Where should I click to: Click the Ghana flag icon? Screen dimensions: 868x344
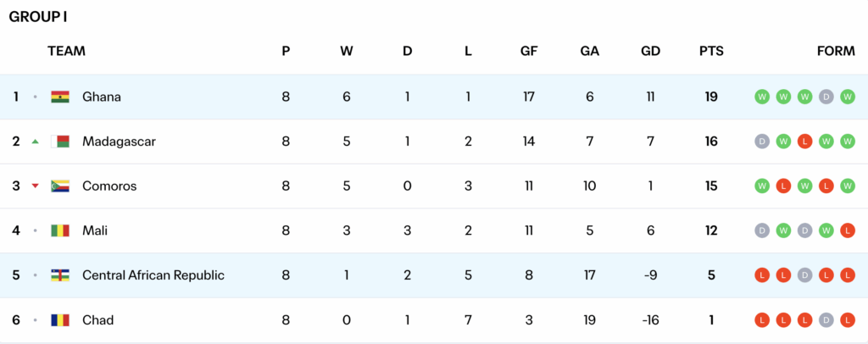click(60, 97)
